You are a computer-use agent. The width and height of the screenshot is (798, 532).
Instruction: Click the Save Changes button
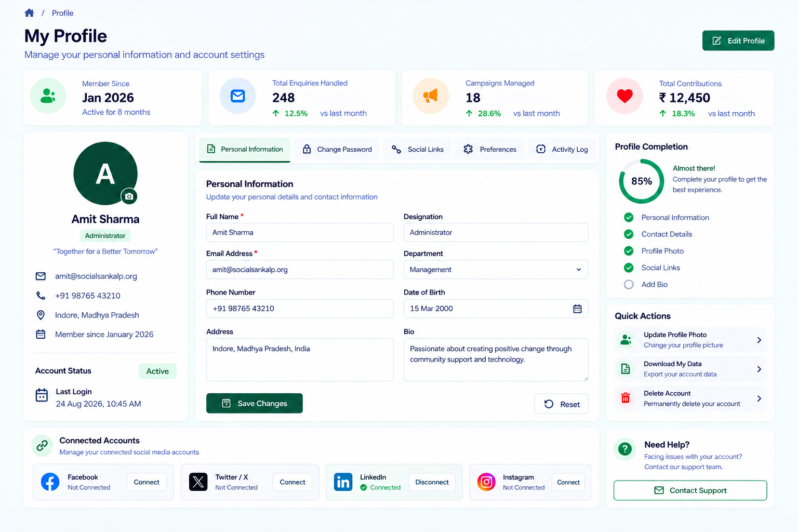pyautogui.click(x=255, y=403)
